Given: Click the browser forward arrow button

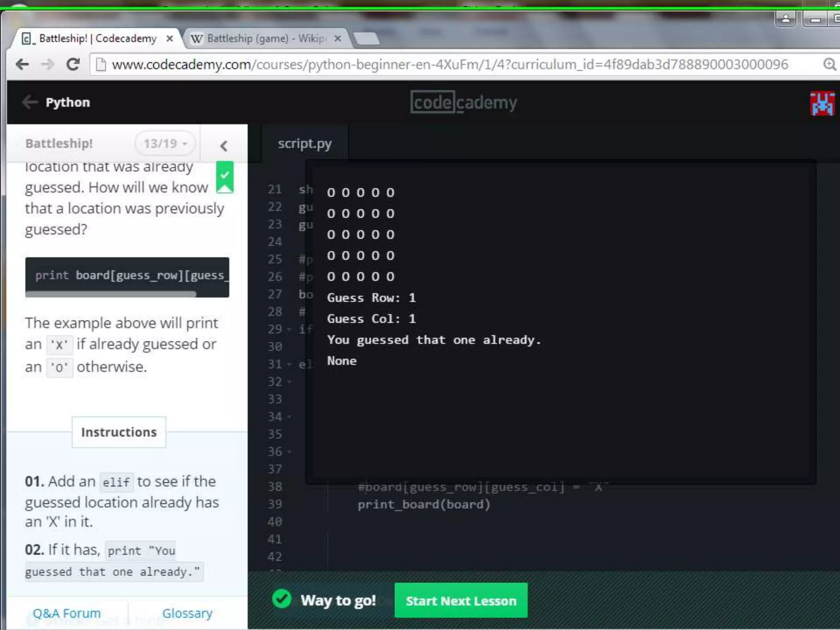Looking at the screenshot, I should 48,64.
